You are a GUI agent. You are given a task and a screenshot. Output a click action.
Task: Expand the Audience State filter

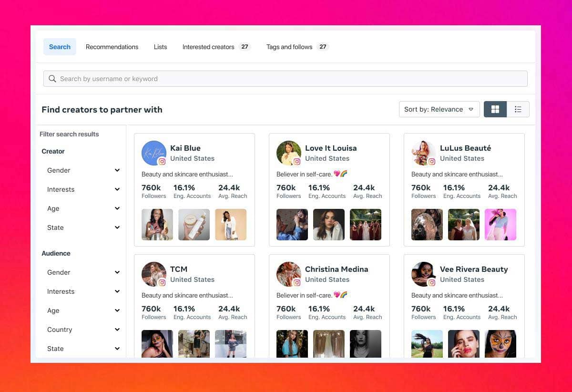point(83,349)
